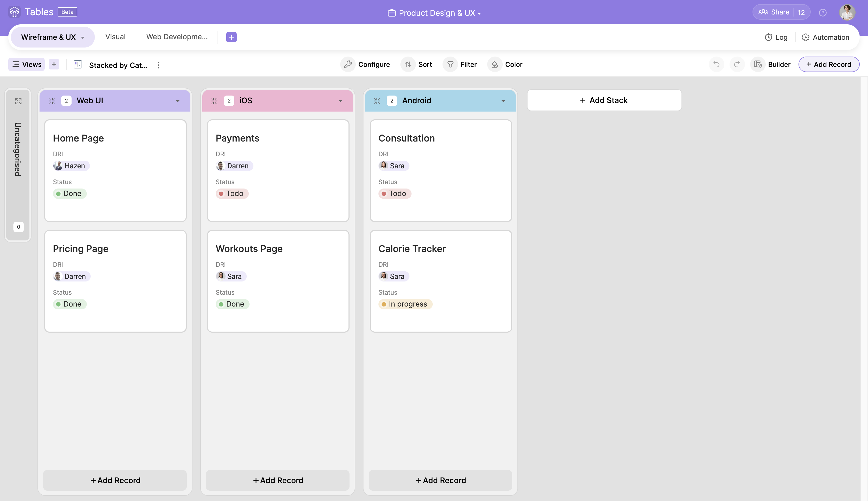The image size is (868, 501).
Task: Open the Wireframe & UX tab dropdown arrow
Action: pyautogui.click(x=83, y=37)
